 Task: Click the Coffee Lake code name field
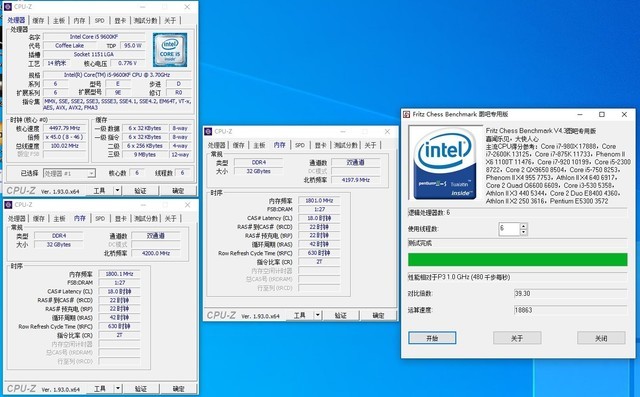[69, 46]
